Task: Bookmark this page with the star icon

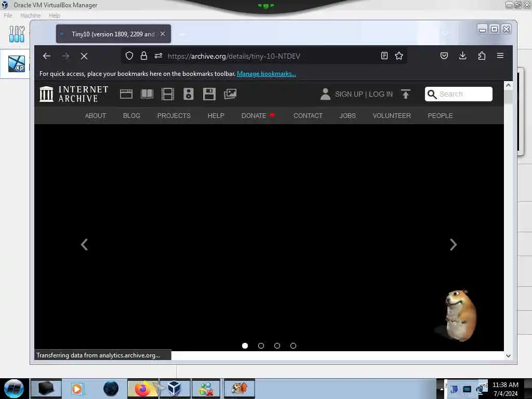Action: 399,56
